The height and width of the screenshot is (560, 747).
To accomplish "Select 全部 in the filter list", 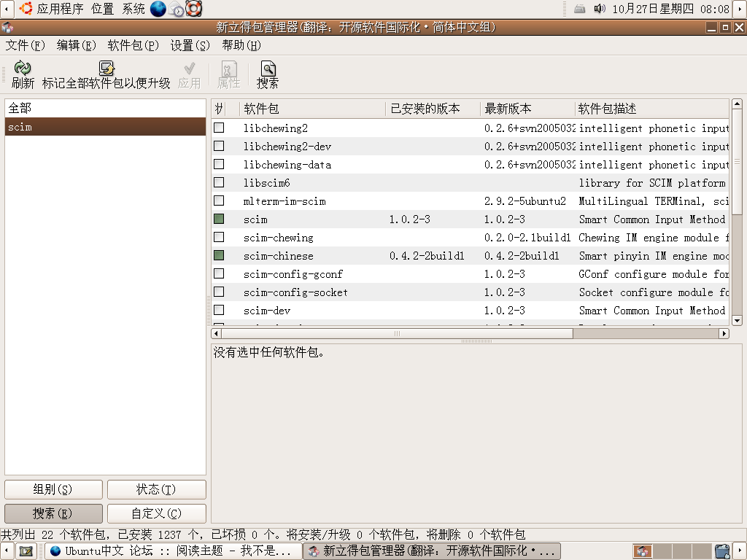I will coord(105,108).
